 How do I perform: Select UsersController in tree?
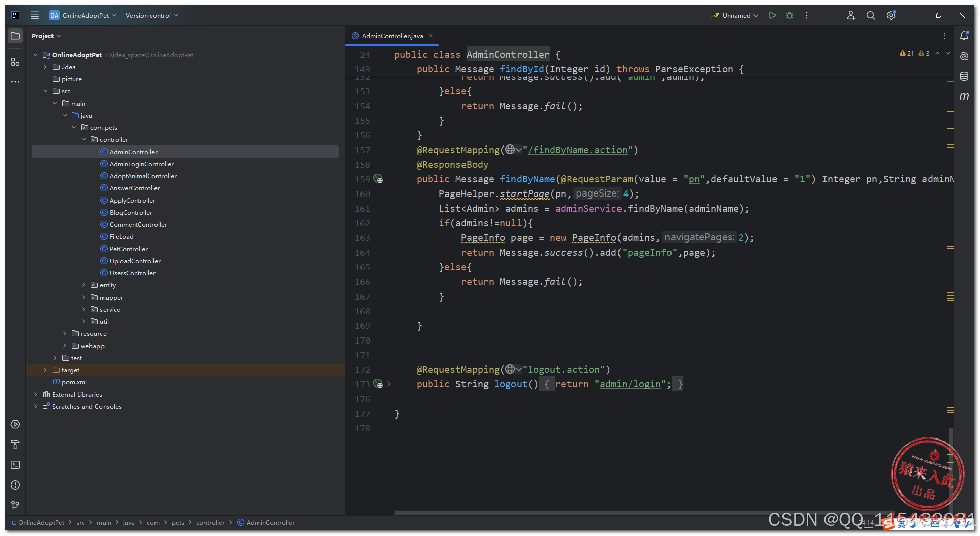tap(132, 273)
